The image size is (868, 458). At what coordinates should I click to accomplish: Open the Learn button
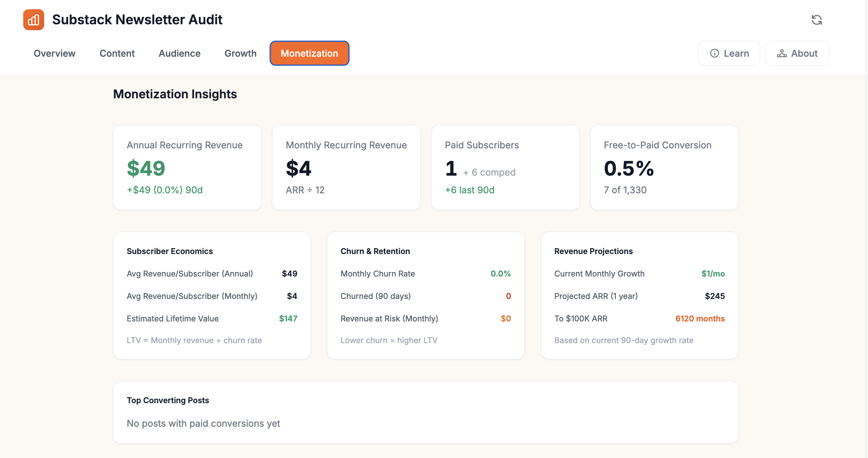729,53
